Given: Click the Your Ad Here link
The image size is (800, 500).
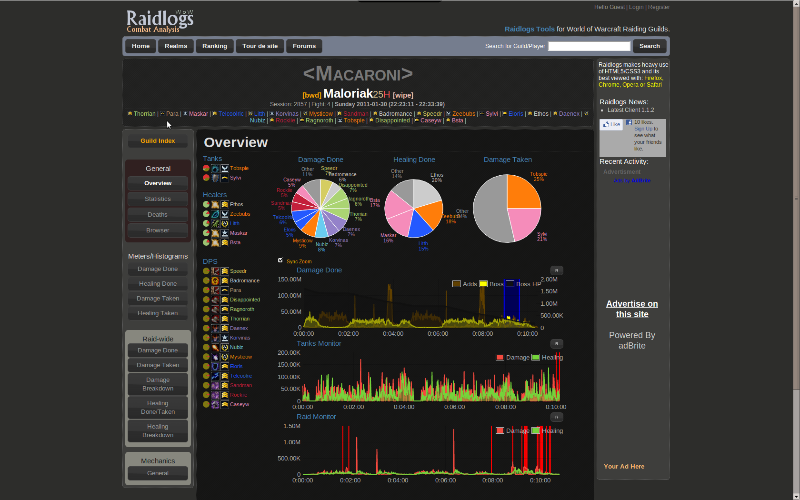Looking at the screenshot, I should 623,467.
